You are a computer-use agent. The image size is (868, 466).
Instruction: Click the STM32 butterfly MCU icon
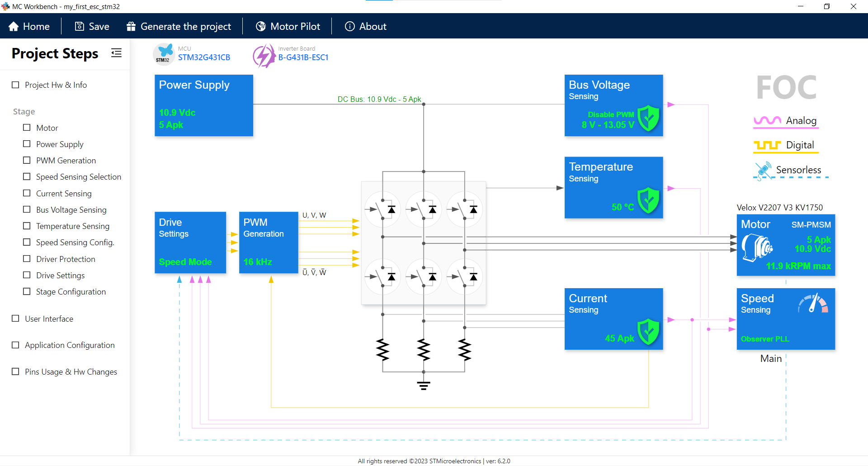[x=164, y=54]
